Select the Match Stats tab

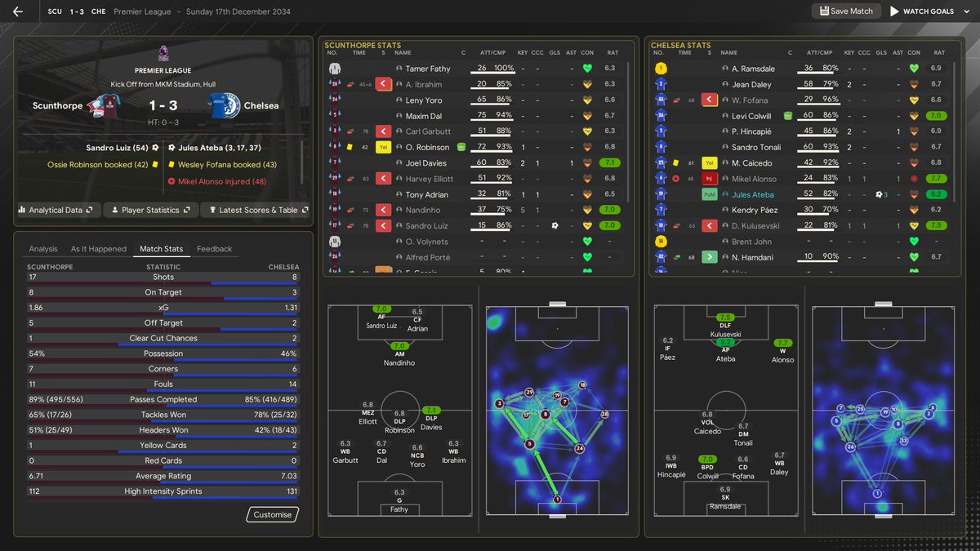pyautogui.click(x=162, y=249)
